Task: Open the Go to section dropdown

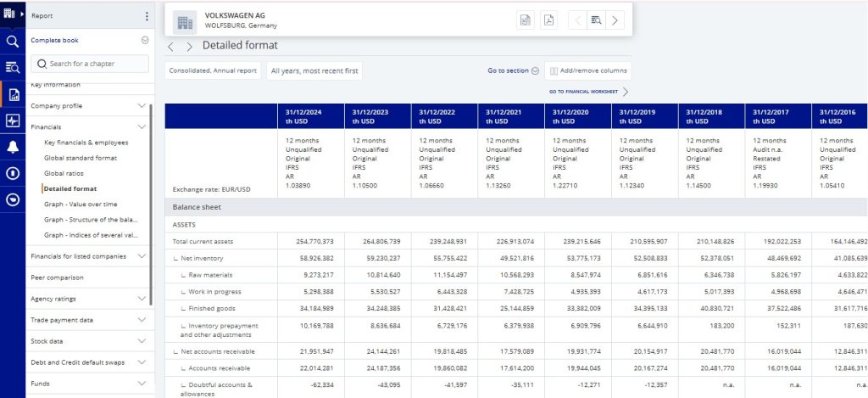Action: (513, 71)
